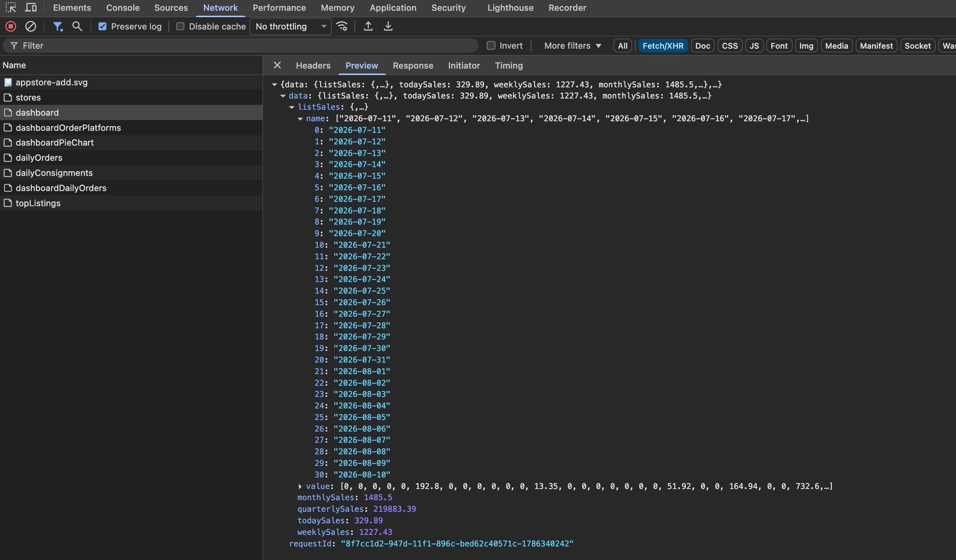Click the stores request file icon
This screenshot has width=956, height=560.
[8, 97]
